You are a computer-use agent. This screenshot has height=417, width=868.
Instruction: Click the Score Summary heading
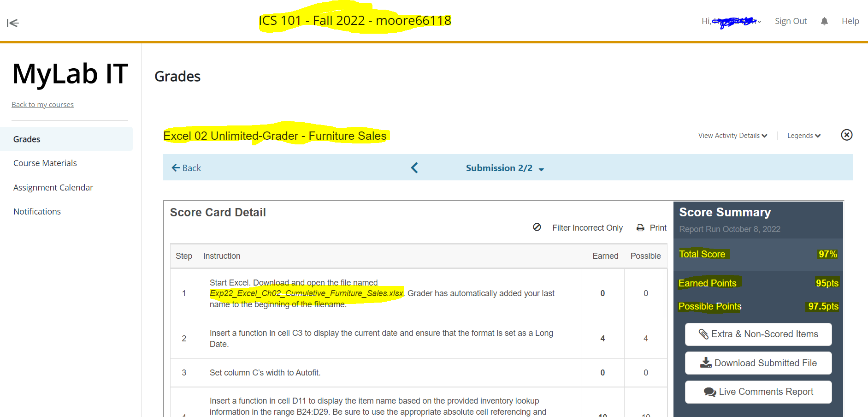coord(725,212)
